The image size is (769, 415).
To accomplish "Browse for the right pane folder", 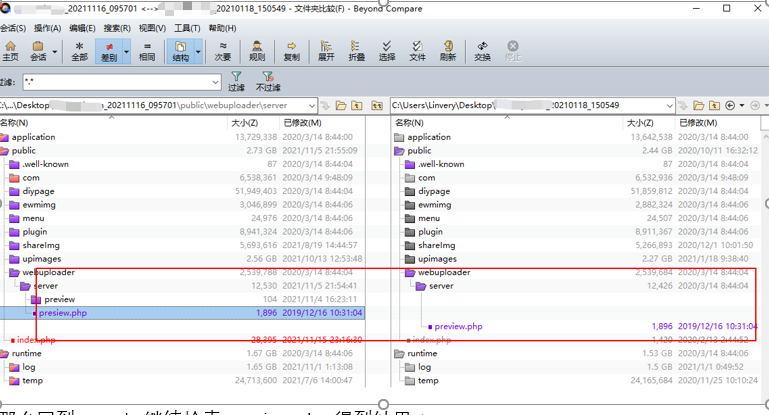I will 699,105.
